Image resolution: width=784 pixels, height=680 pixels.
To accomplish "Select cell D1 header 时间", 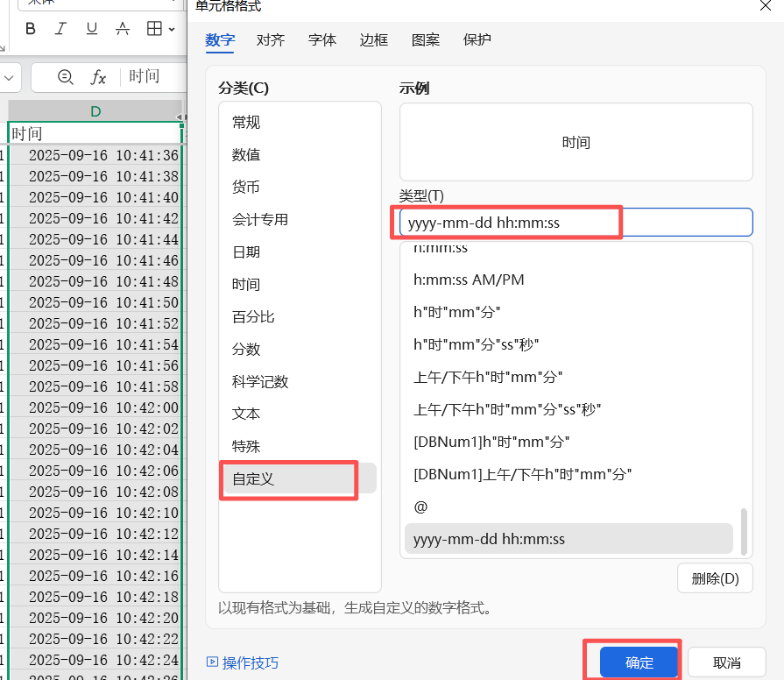I will coord(95,133).
